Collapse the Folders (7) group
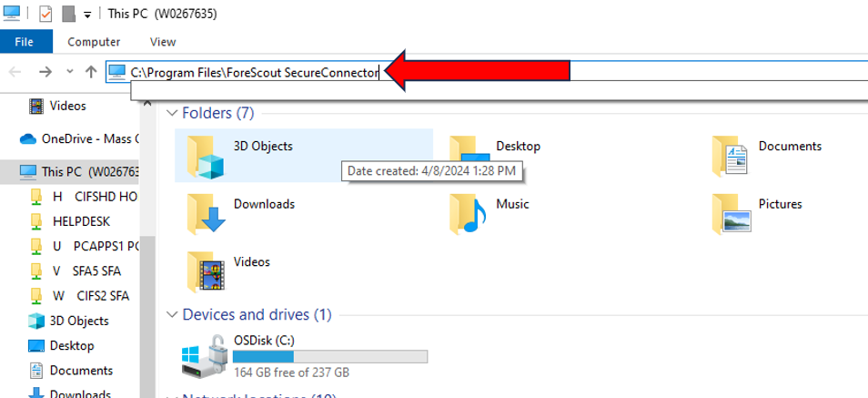The image size is (868, 398). pyautogui.click(x=171, y=114)
